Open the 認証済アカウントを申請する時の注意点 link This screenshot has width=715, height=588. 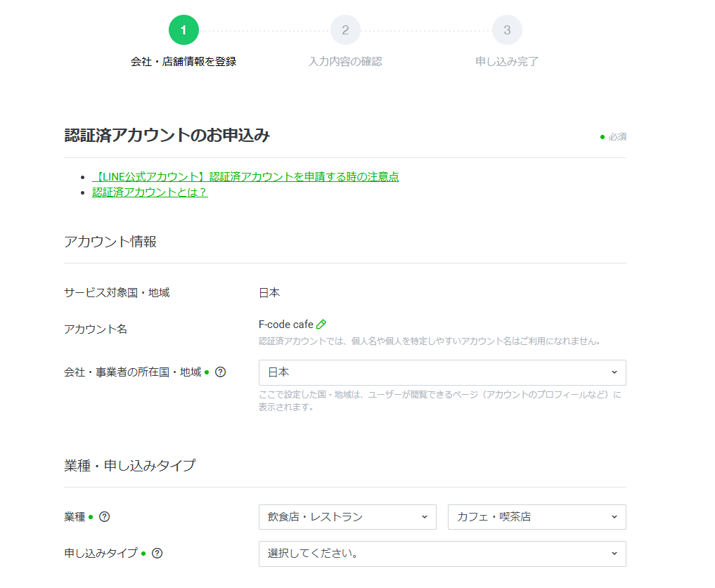pos(245,176)
